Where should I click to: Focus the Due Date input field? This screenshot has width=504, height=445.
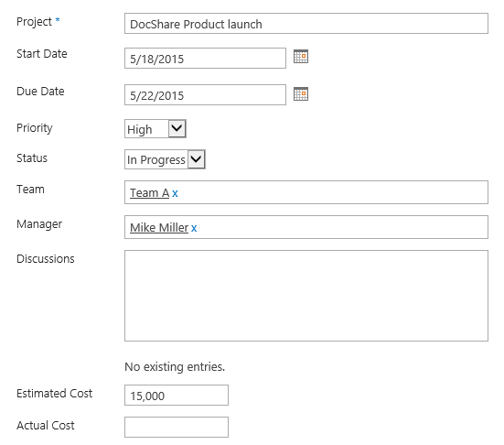click(206, 94)
